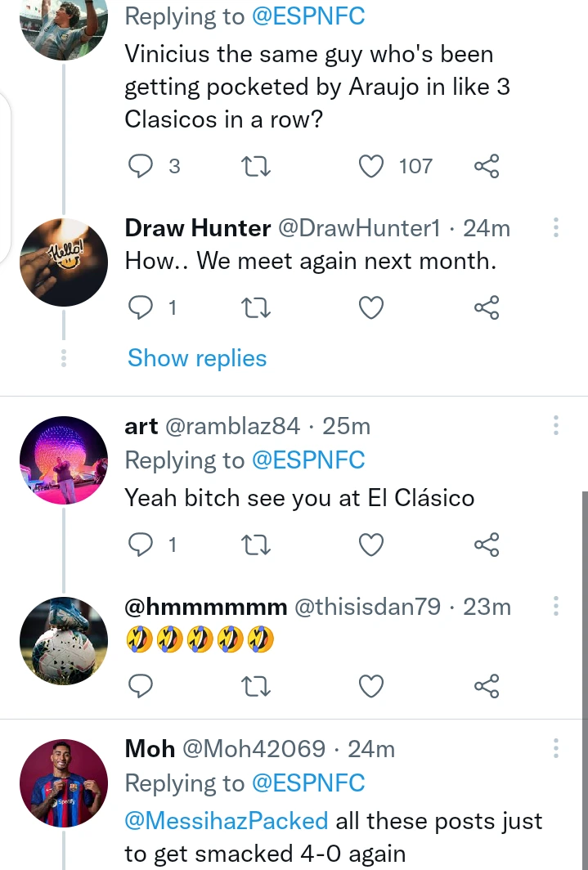Open art's profile picture
This screenshot has width=588, height=870.
(64, 460)
